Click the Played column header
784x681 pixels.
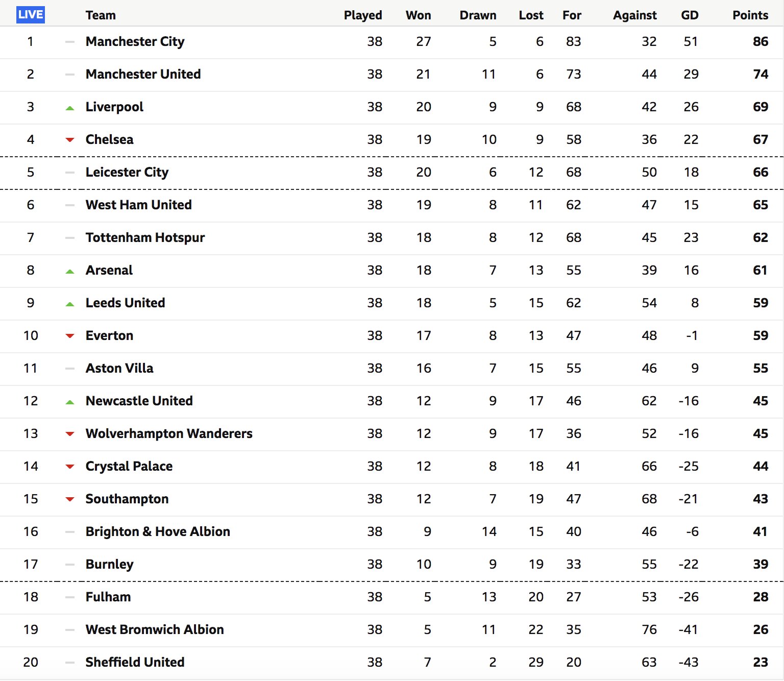click(362, 15)
